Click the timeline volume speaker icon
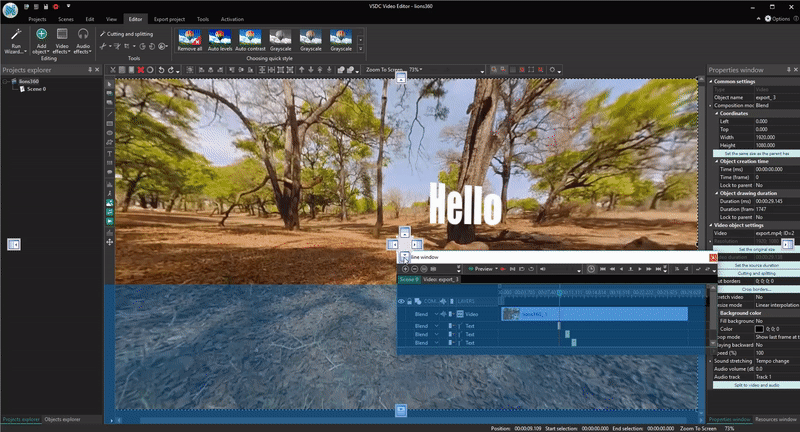The height and width of the screenshot is (432, 800). tap(542, 269)
